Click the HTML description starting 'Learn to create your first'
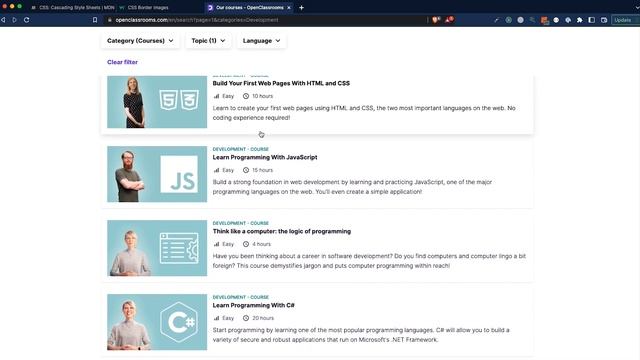Screen dimensions: 640x360 coord(364,113)
